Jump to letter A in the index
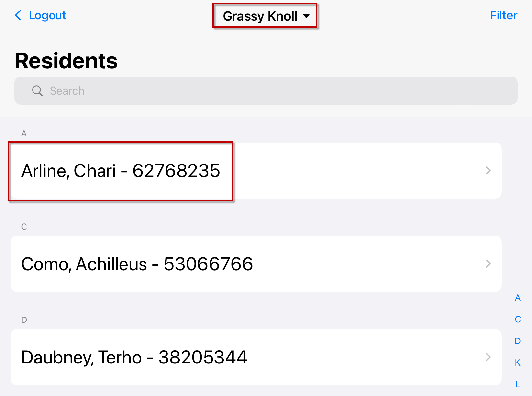 click(518, 298)
